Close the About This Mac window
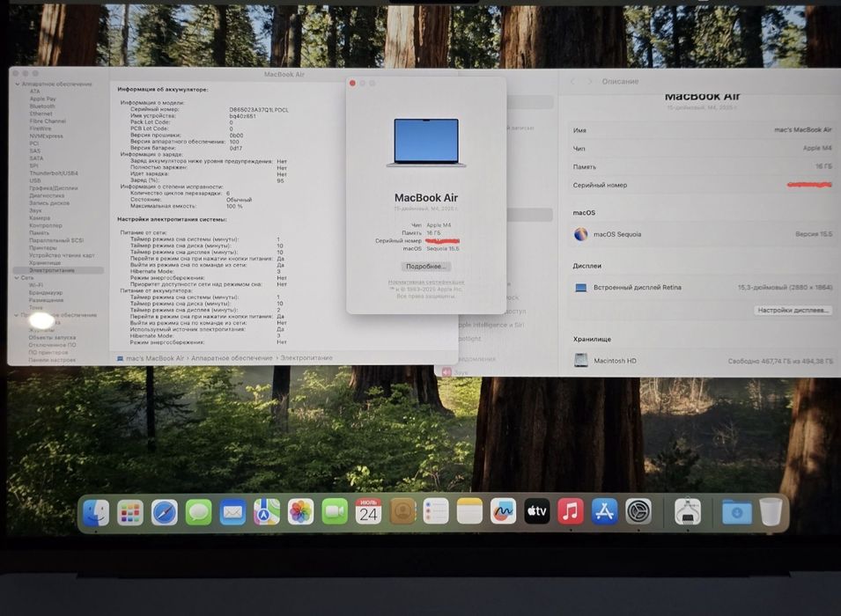 tap(352, 83)
